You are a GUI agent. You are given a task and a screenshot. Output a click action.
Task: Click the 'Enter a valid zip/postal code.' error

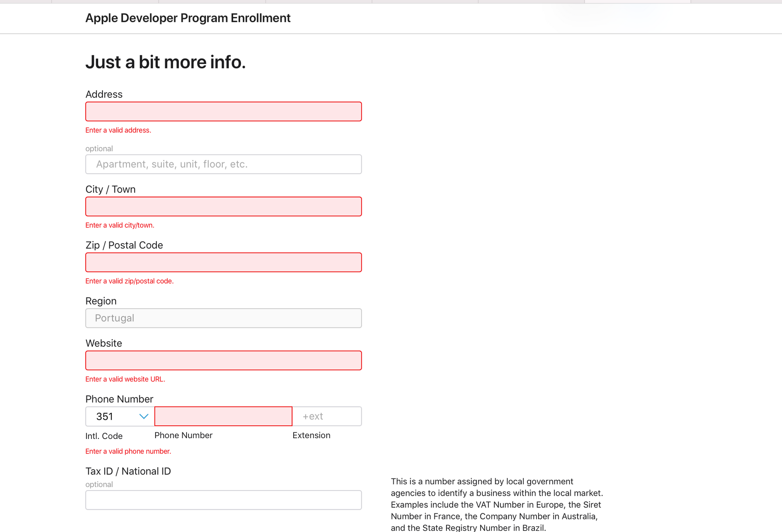click(x=129, y=281)
